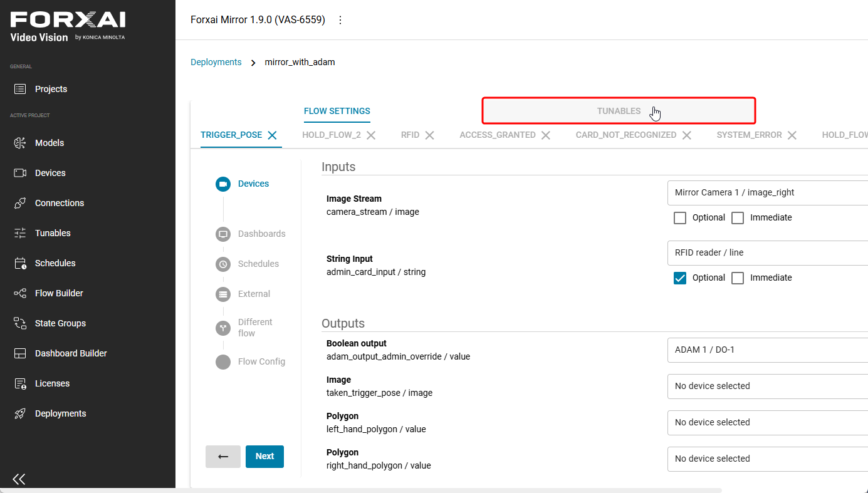Viewport: 868px width, 493px height.
Task: Click the Schedules calendar icon
Action: point(20,263)
